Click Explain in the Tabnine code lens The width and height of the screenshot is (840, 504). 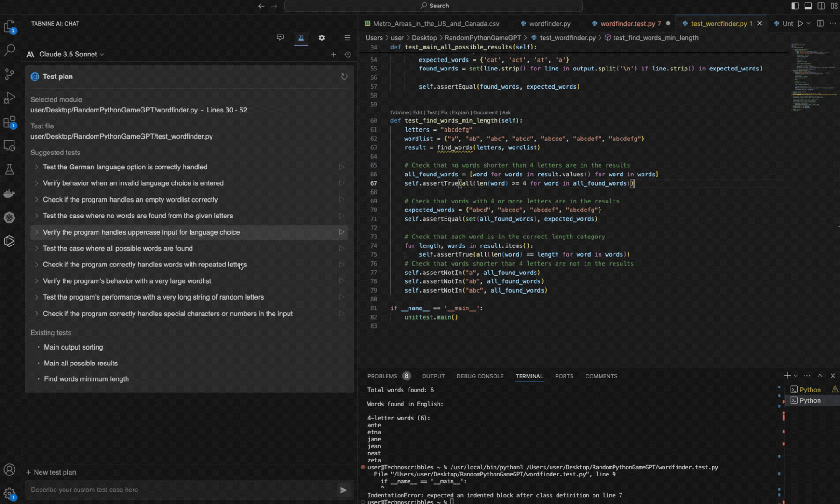(x=460, y=112)
